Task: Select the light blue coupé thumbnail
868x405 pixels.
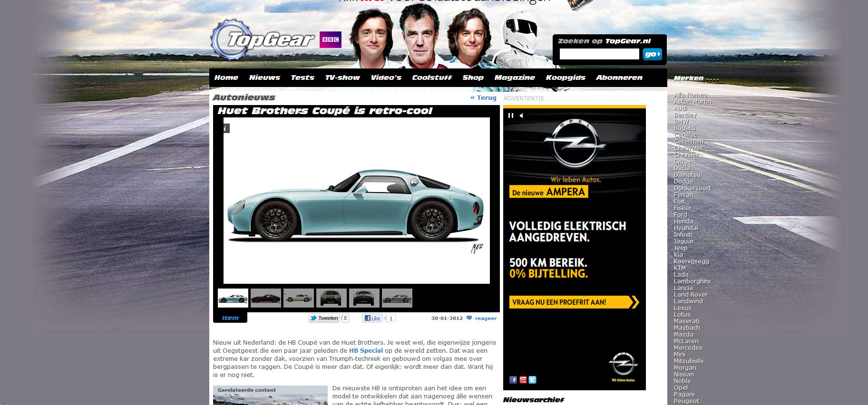Action: 233,298
